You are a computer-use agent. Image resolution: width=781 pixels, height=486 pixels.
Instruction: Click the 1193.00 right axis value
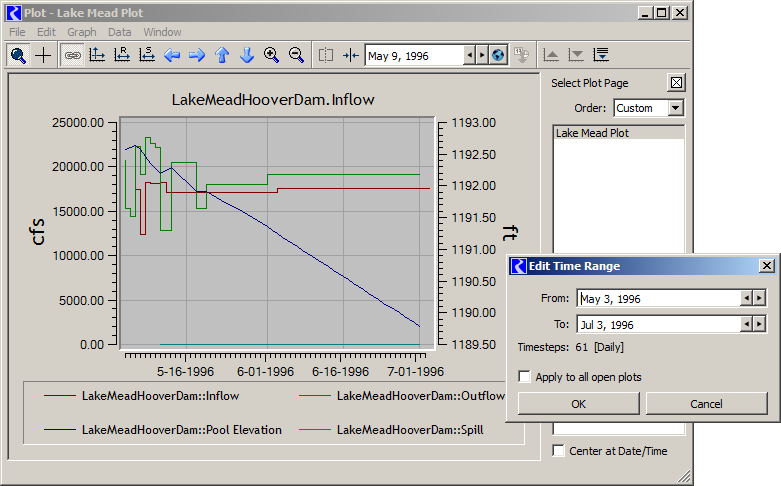[474, 122]
